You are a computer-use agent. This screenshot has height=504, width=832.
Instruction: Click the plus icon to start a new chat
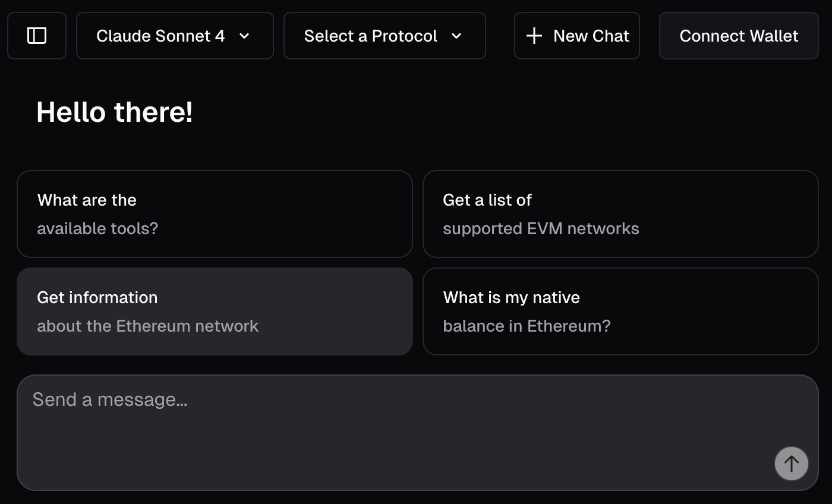(x=533, y=36)
